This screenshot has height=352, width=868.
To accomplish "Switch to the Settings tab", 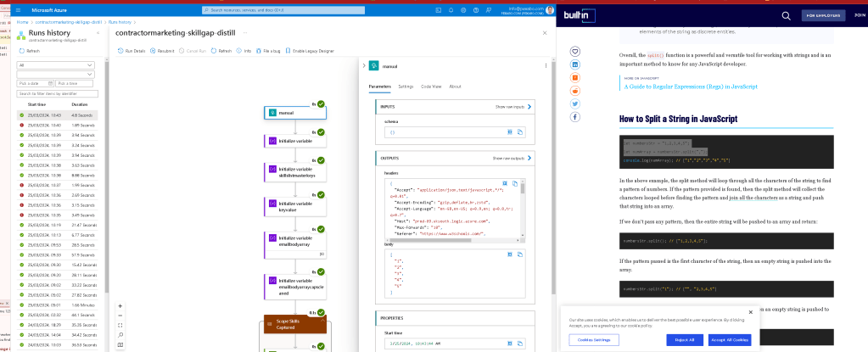I will 406,87.
